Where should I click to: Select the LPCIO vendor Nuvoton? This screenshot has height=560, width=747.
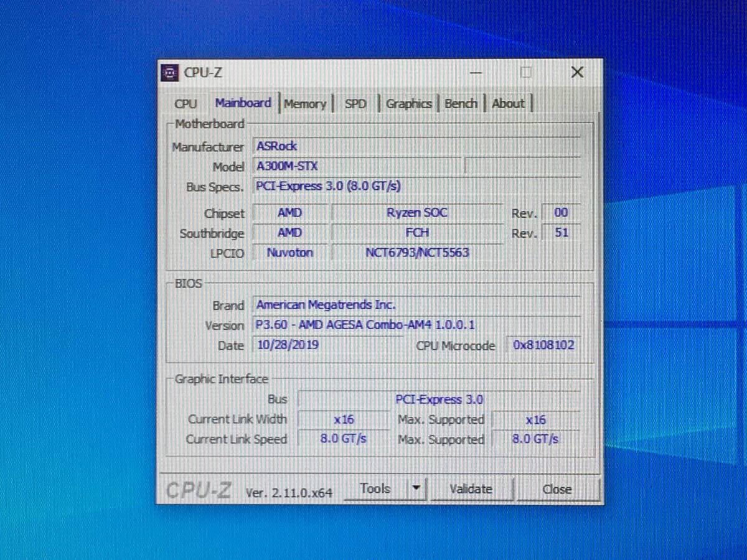coord(289,253)
